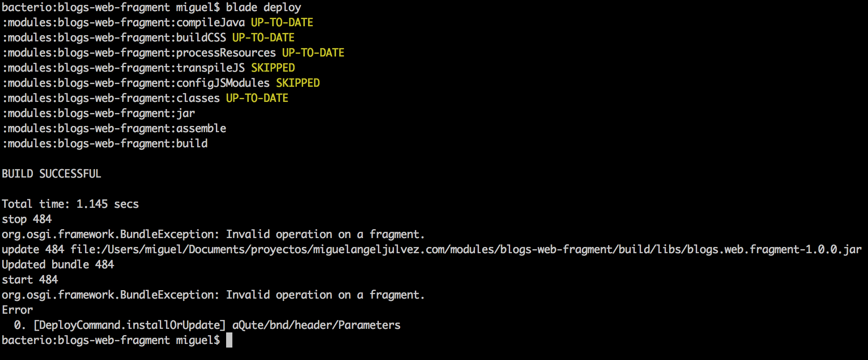Click the UP-TO-DATE status beside classes

click(x=257, y=98)
